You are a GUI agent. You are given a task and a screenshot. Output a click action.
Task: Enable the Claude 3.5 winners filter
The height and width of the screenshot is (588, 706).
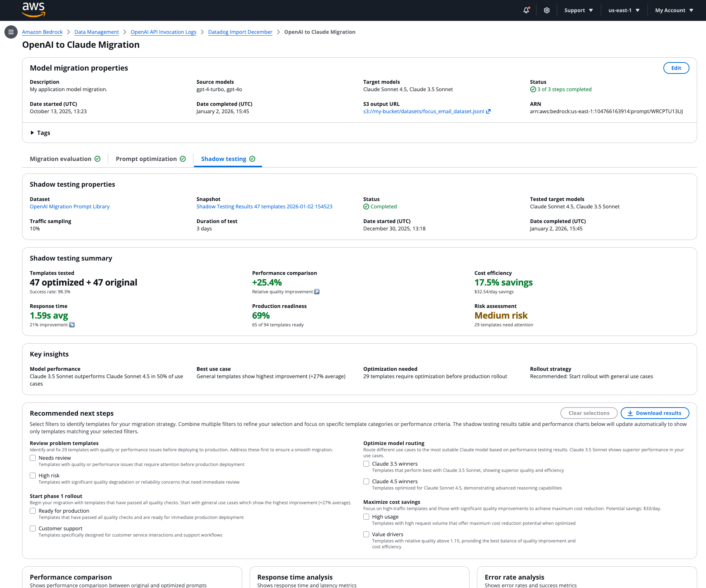[x=366, y=464]
